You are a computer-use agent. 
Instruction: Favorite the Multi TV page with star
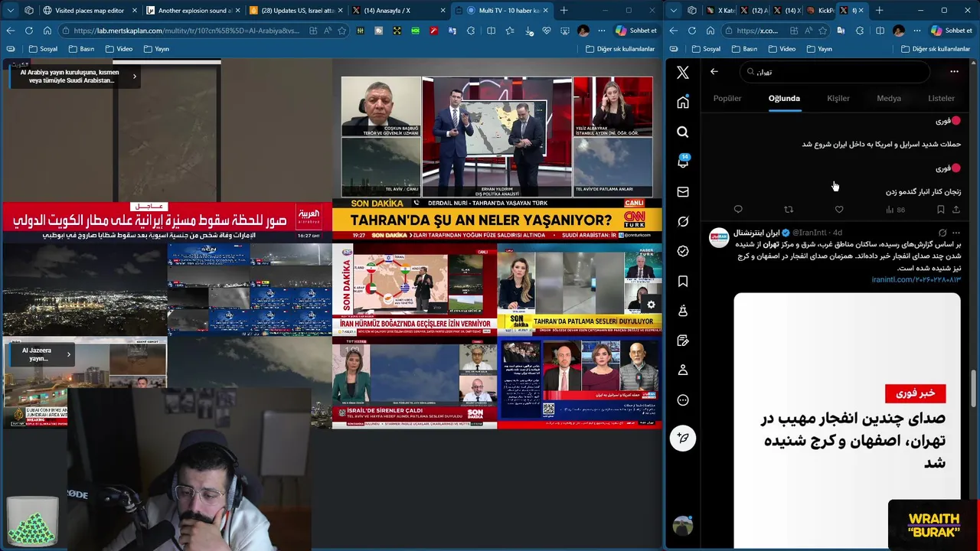coord(342,31)
